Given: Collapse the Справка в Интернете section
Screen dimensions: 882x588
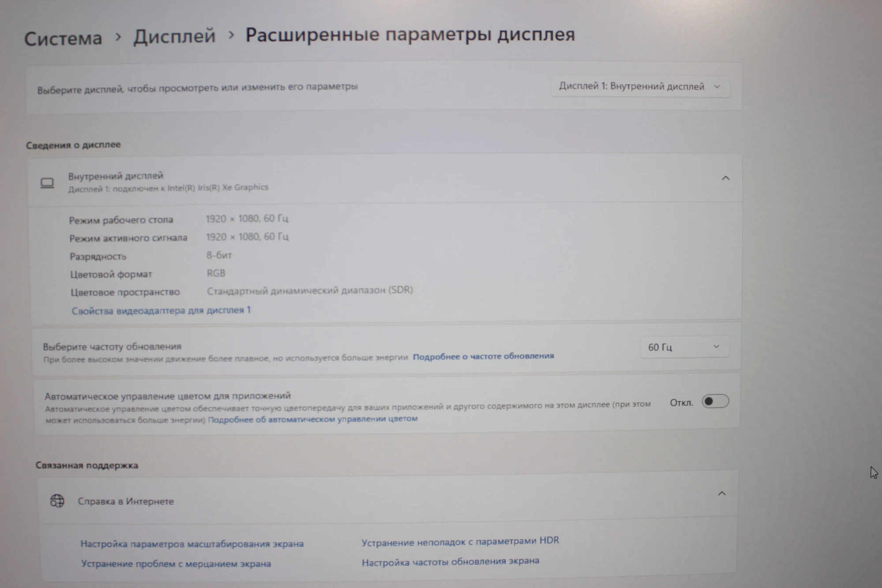Looking at the screenshot, I should click(721, 494).
